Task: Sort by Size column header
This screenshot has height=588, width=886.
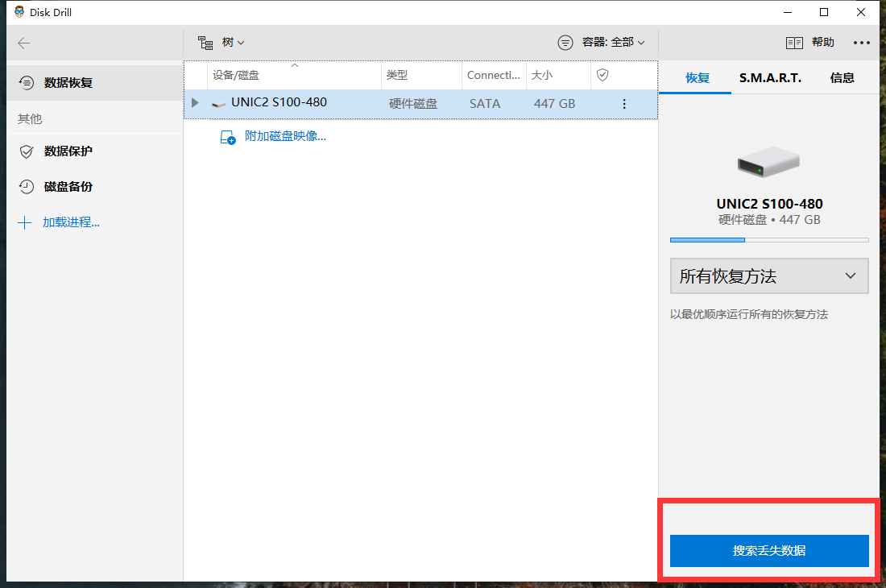Action: pyautogui.click(x=558, y=75)
